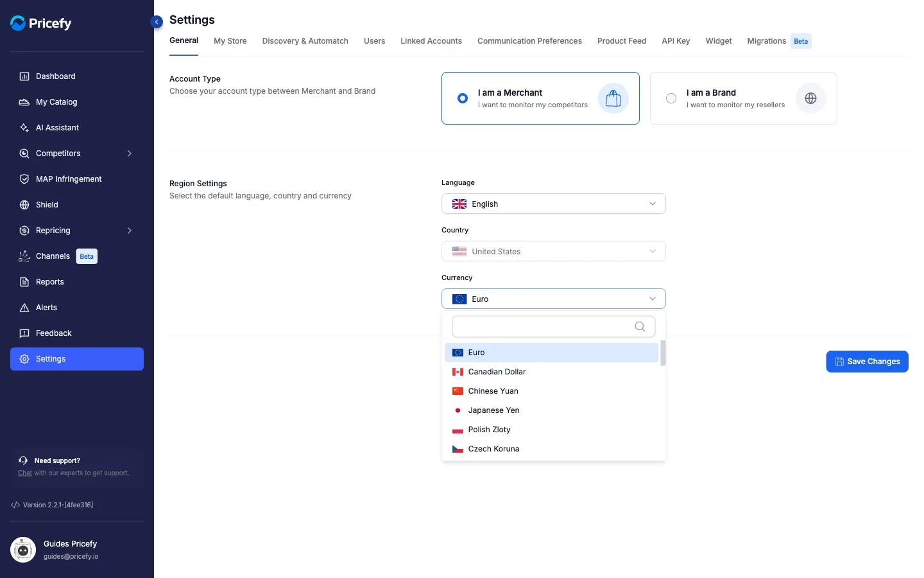The height and width of the screenshot is (578, 924).
Task: Click the save disk icon on Save Changes
Action: point(839,362)
